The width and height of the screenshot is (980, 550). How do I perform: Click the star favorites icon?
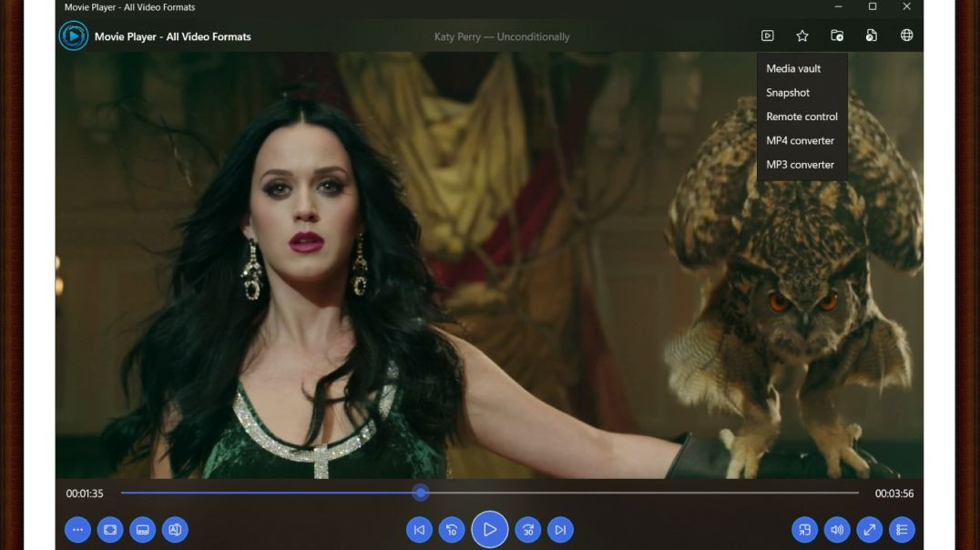click(x=802, y=36)
